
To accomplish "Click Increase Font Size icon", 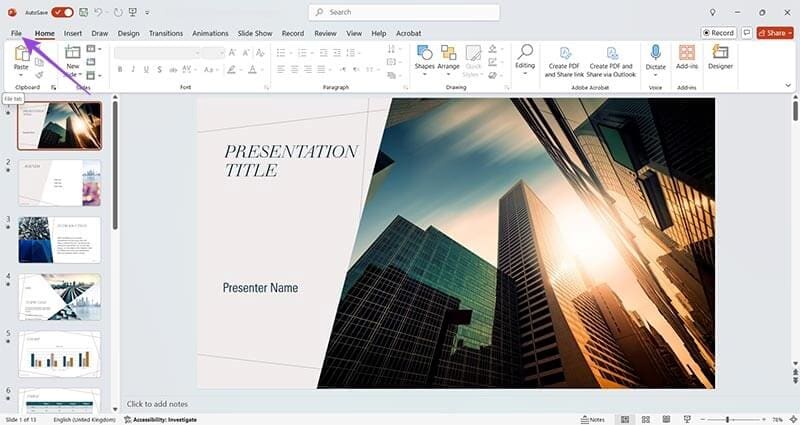I will [x=233, y=53].
